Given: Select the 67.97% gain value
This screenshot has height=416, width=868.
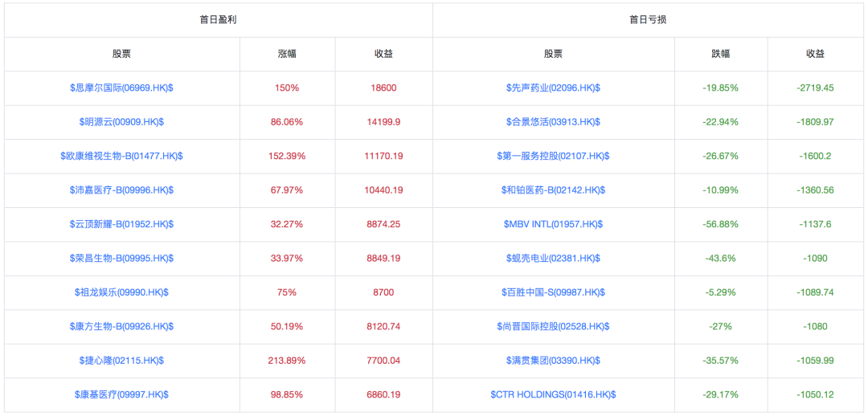Looking at the screenshot, I should point(287,190).
